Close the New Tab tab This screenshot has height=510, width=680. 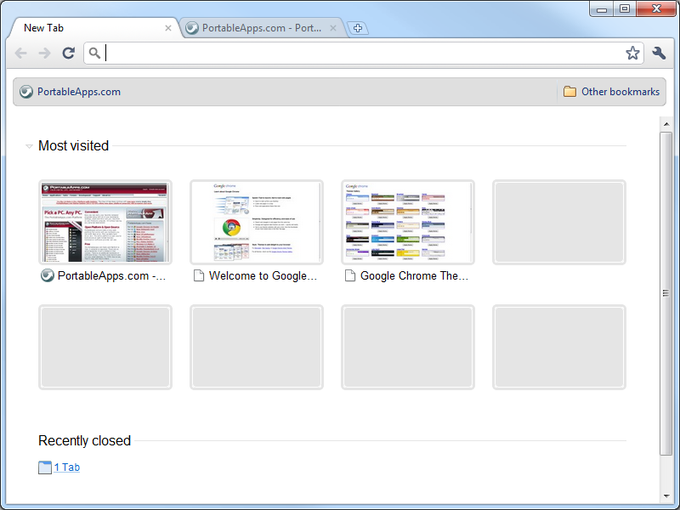(168, 28)
